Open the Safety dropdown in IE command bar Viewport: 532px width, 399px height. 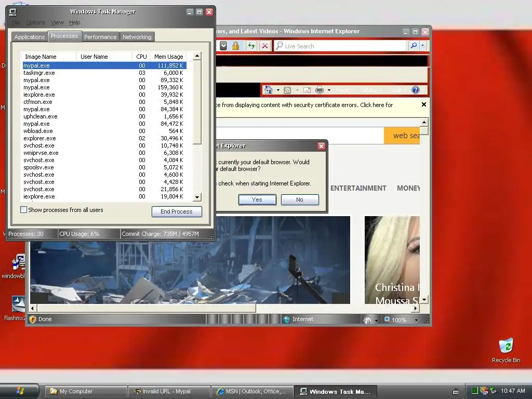coord(371,90)
